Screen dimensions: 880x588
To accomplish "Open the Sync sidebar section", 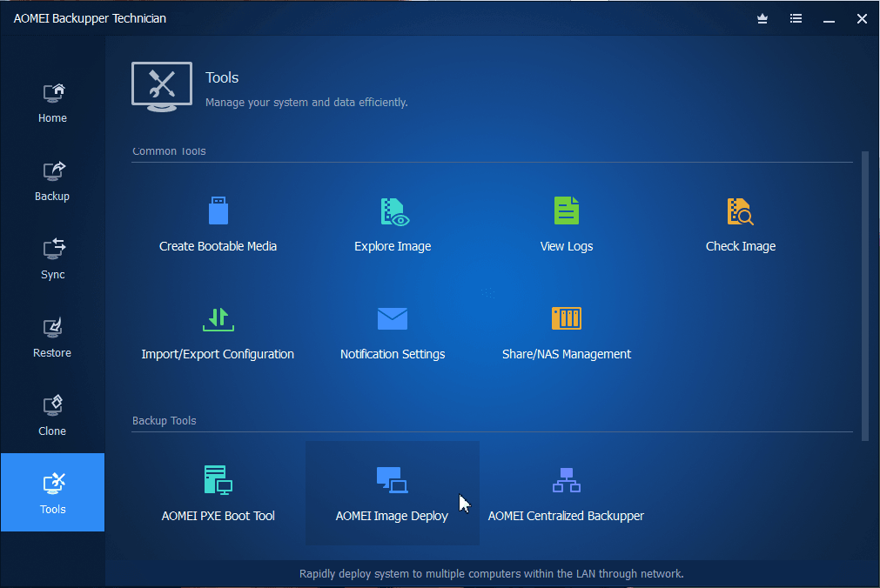I will [x=52, y=259].
